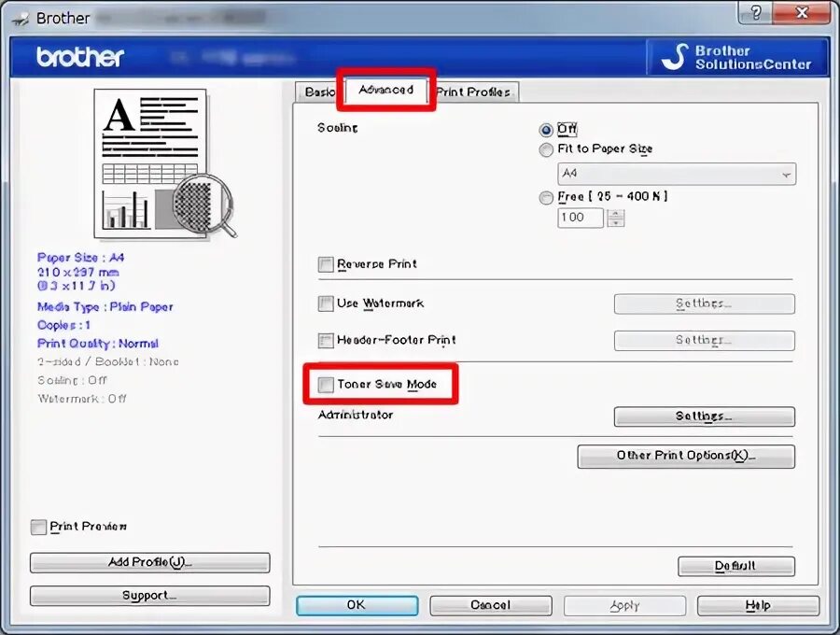Select the Scaling Off radio button
The width and height of the screenshot is (840, 635).
click(x=545, y=130)
